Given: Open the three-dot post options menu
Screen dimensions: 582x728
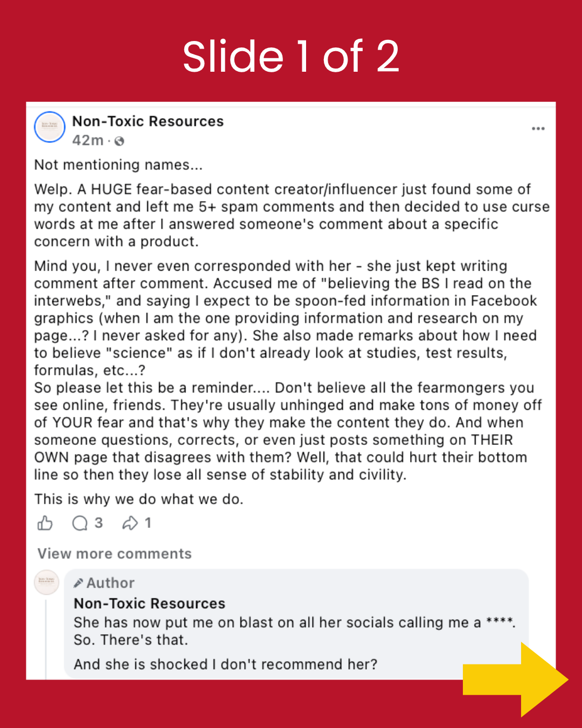Looking at the screenshot, I should 538,128.
